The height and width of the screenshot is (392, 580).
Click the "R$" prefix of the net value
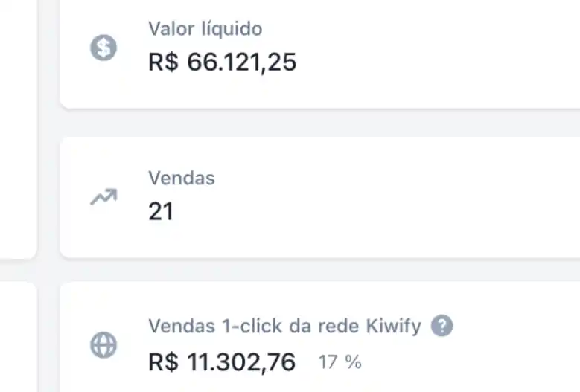coord(164,62)
